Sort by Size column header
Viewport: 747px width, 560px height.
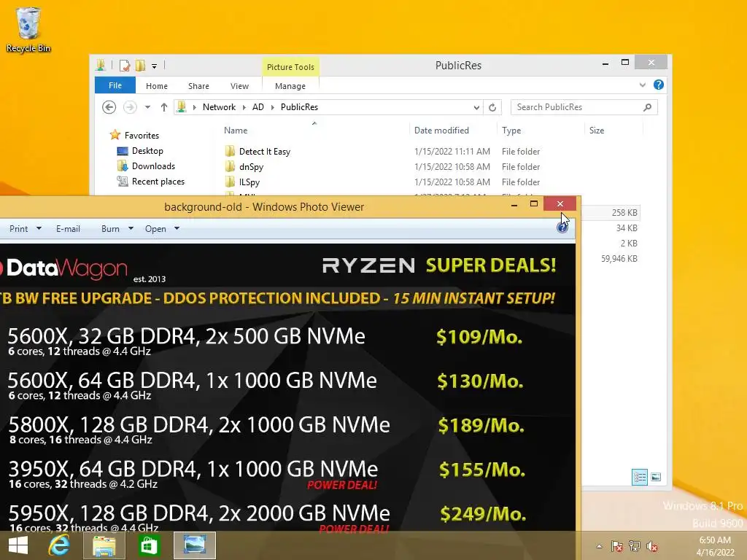coord(597,131)
